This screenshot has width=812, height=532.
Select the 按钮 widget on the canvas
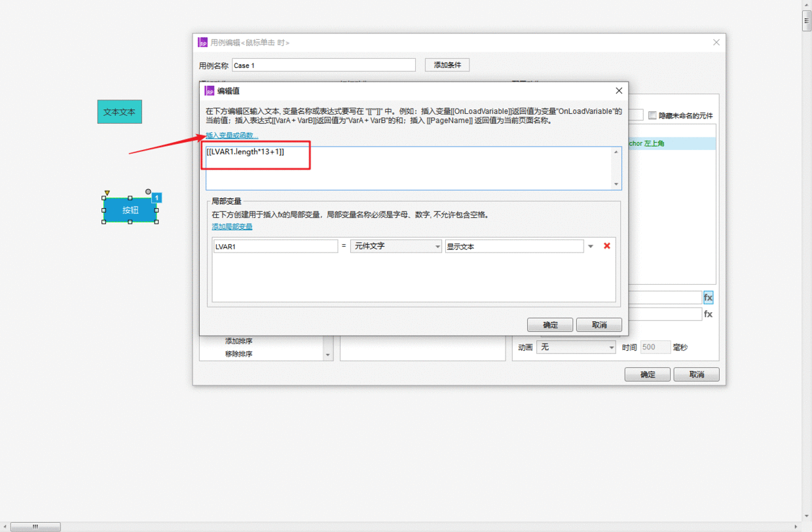pos(130,210)
